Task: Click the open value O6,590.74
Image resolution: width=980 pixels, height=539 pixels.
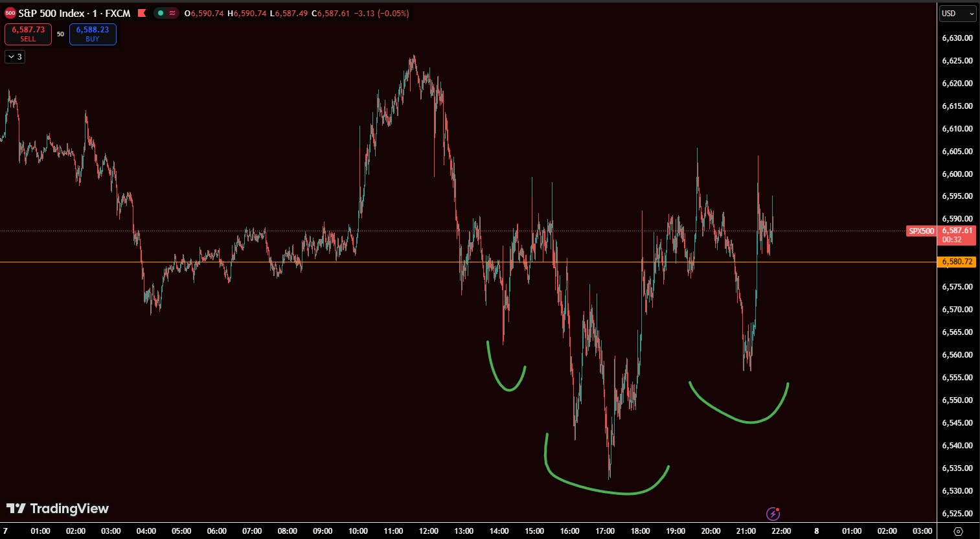Action: click(205, 13)
